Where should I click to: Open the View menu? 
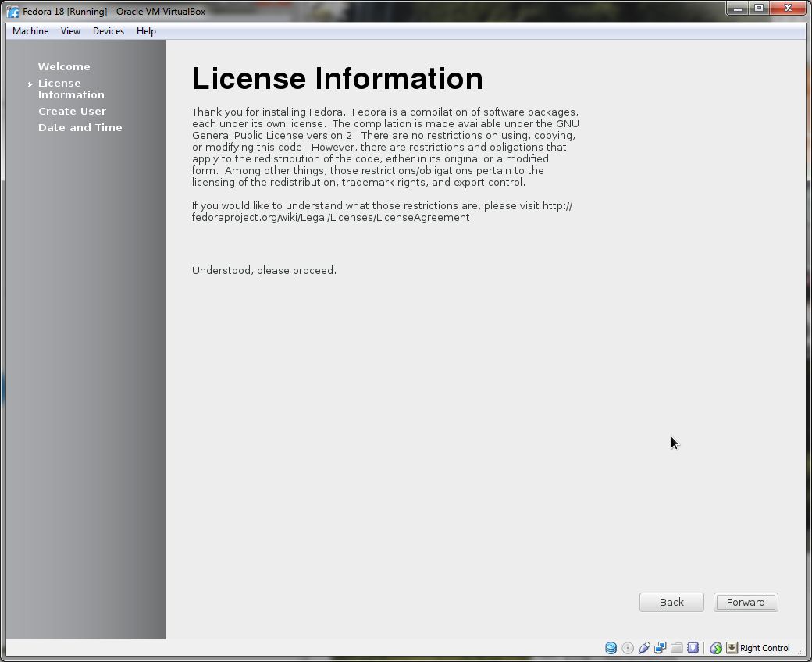pos(70,31)
